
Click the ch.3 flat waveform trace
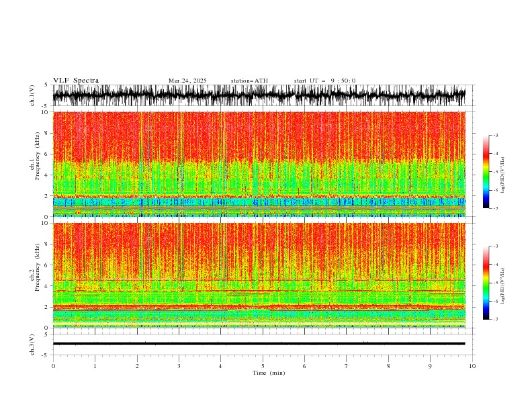[x=259, y=344]
